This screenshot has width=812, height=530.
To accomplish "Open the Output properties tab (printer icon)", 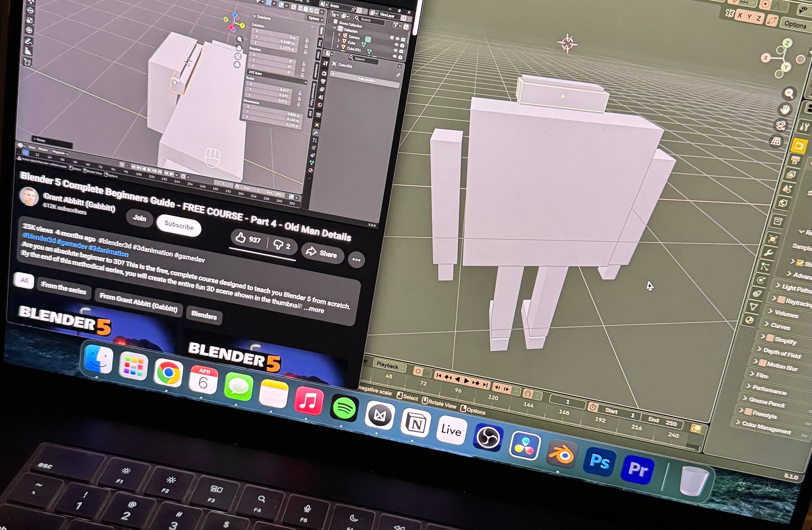I will [x=795, y=160].
